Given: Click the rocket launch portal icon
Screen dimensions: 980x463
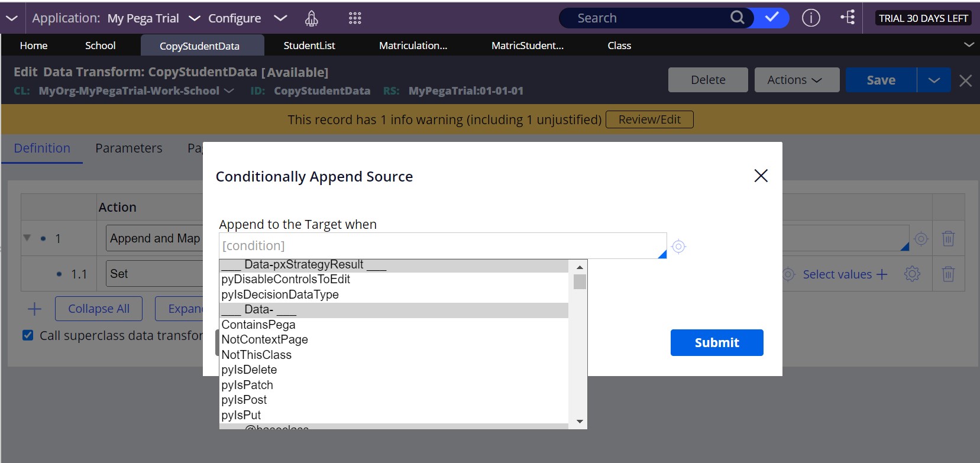Looking at the screenshot, I should pyautogui.click(x=311, y=18).
